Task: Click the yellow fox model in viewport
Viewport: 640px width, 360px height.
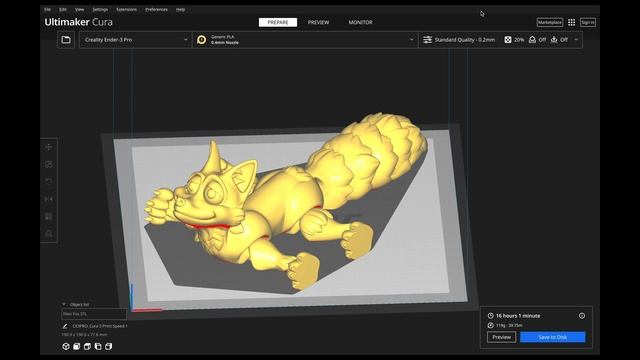Action: 282,200
